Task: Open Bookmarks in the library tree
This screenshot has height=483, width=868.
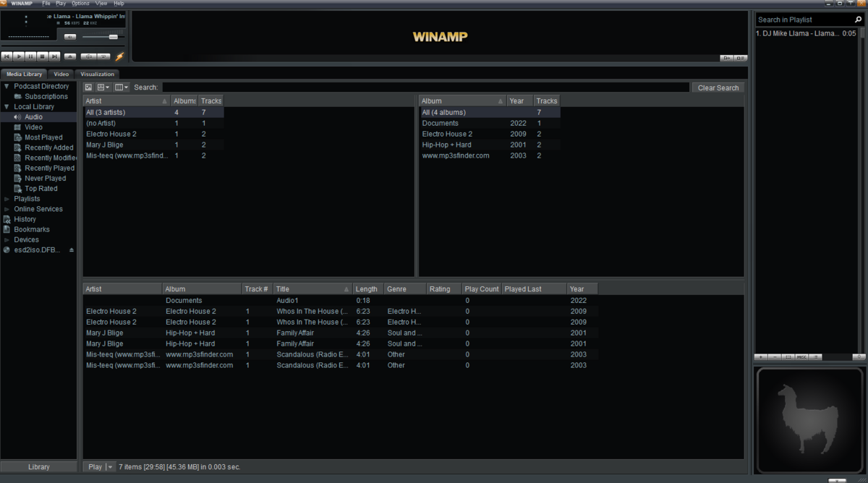Action: 32,229
